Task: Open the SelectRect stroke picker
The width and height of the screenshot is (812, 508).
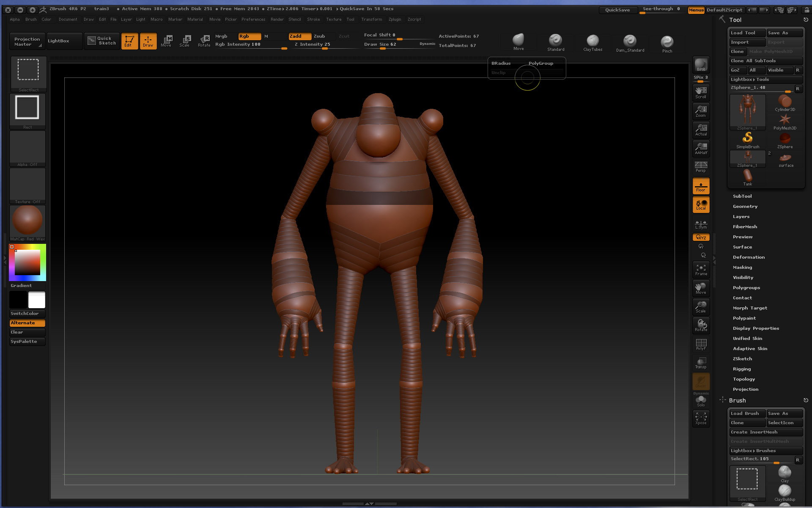Action: point(28,74)
